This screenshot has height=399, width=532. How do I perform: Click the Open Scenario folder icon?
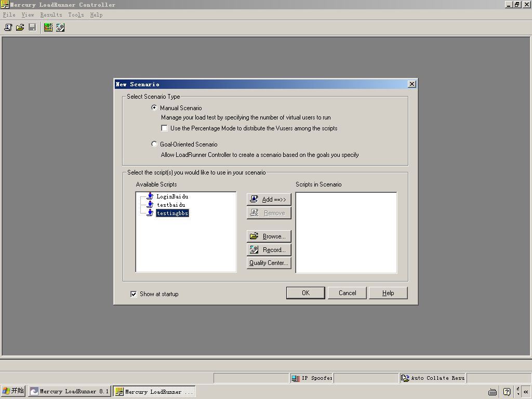tap(20, 28)
